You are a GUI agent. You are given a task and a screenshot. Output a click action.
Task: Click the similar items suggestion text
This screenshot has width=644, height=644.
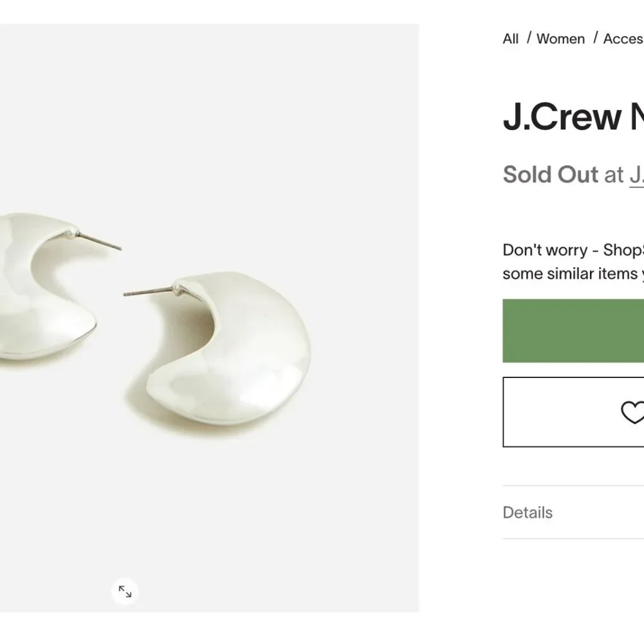573,261
